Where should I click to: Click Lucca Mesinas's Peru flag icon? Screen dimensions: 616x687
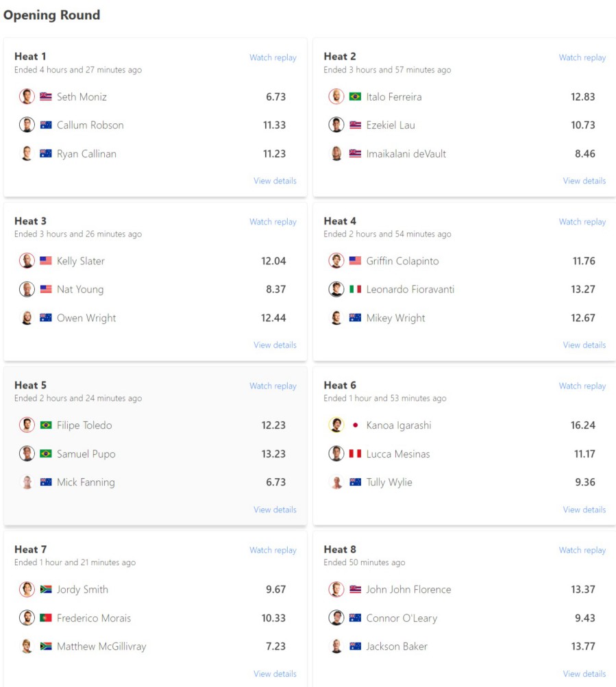click(355, 454)
